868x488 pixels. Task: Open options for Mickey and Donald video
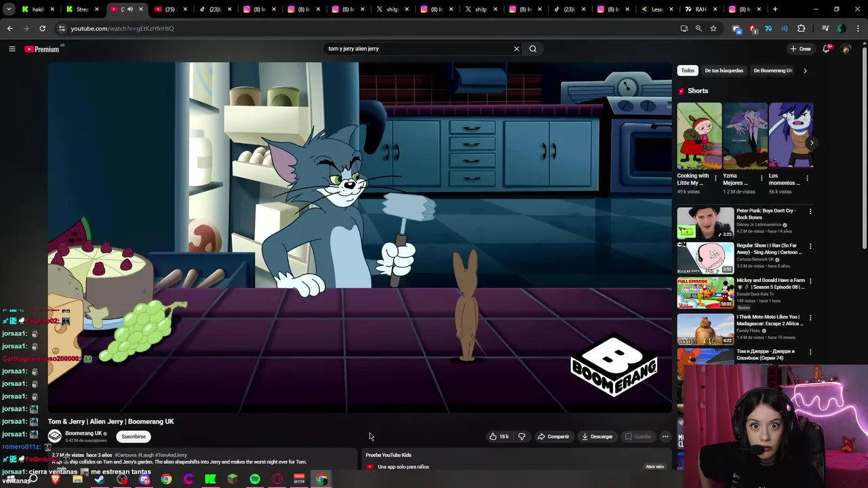(810, 281)
